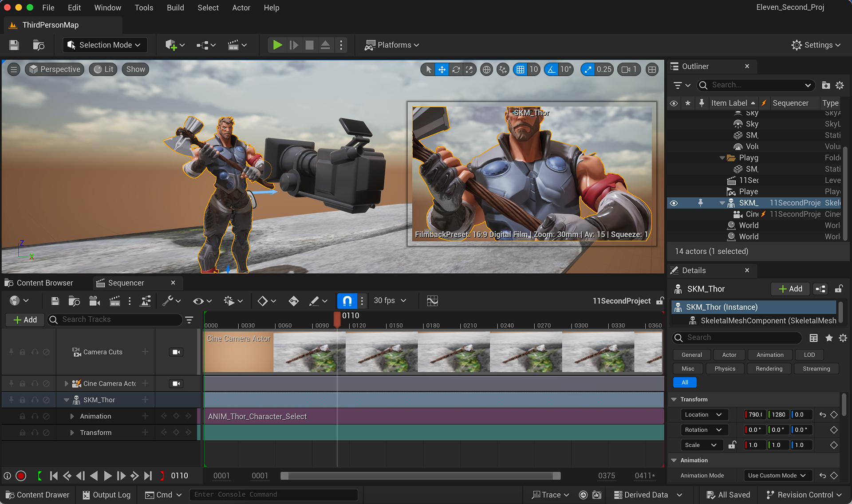
Task: Toggle grid snapping in the viewport
Action: (x=521, y=69)
